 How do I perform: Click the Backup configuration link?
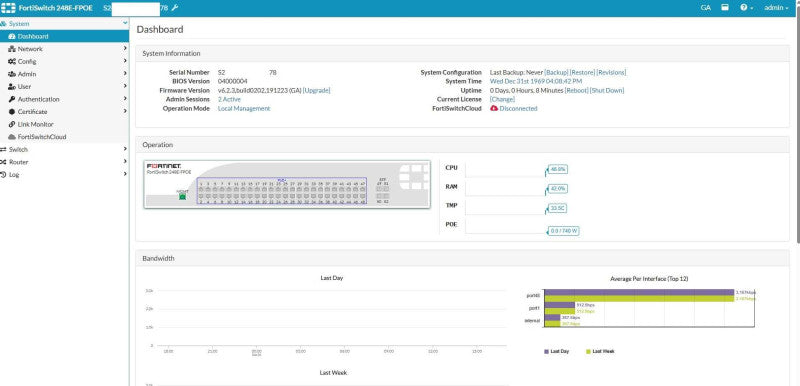pyautogui.click(x=556, y=72)
